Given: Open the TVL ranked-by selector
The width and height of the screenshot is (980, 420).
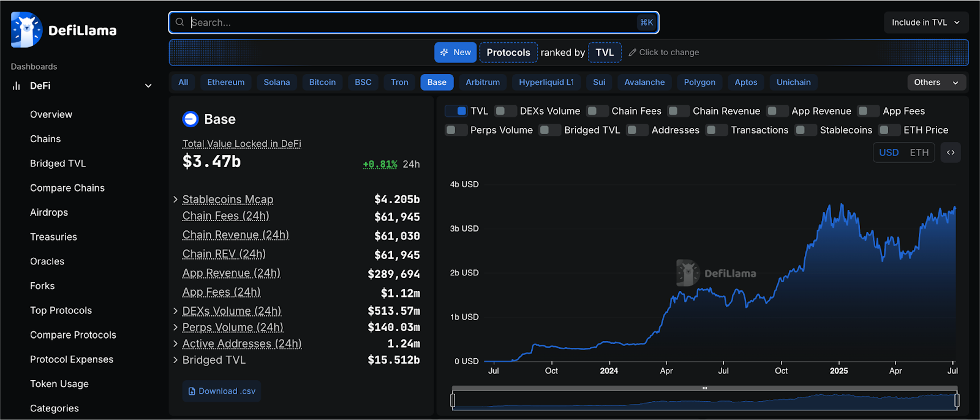Looking at the screenshot, I should pyautogui.click(x=605, y=53).
